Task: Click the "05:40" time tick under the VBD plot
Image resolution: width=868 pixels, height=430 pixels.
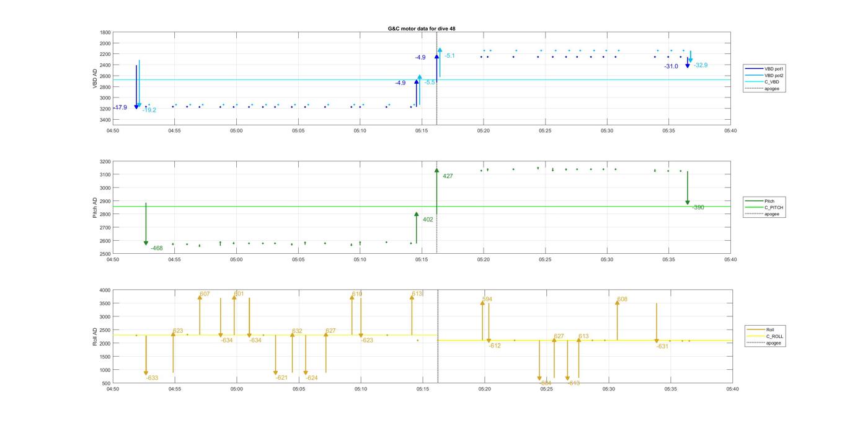Action: point(730,131)
